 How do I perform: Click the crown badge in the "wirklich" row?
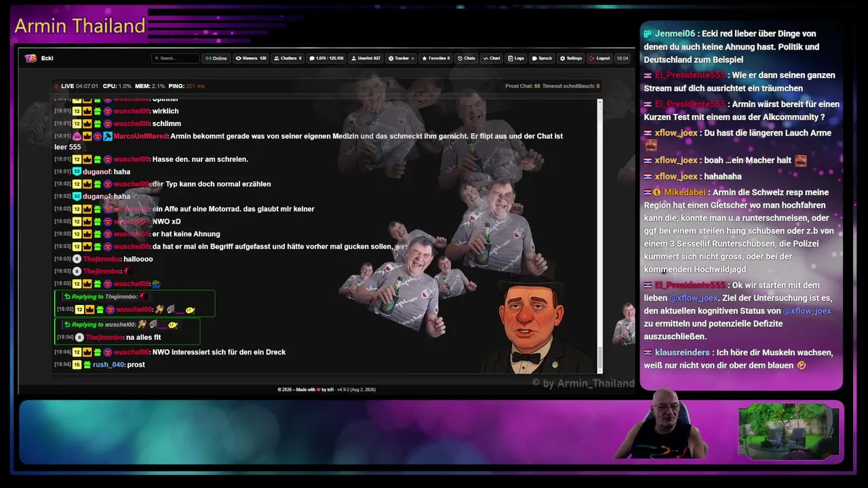click(87, 111)
